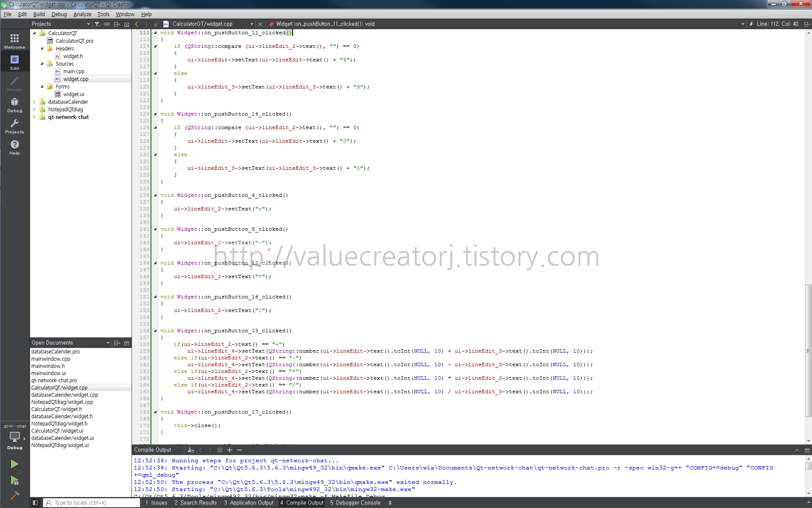Open the Welcome mode
The height and width of the screenshot is (508, 812).
(14, 41)
